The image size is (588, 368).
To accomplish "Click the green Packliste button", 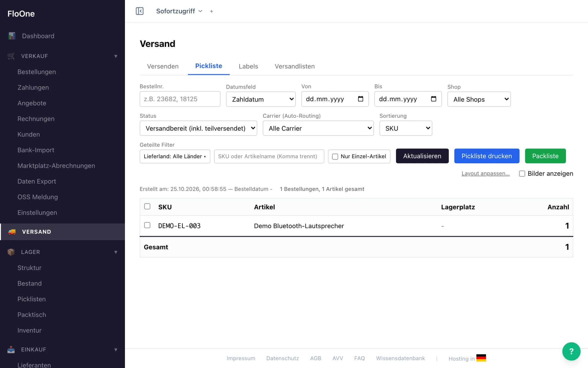I will click(x=545, y=156).
